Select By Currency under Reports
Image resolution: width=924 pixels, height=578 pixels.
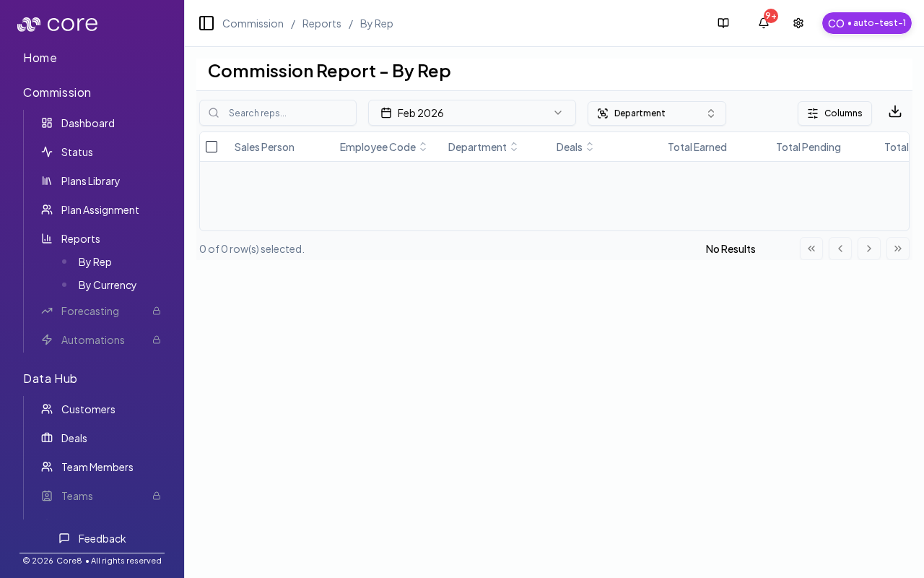click(107, 285)
